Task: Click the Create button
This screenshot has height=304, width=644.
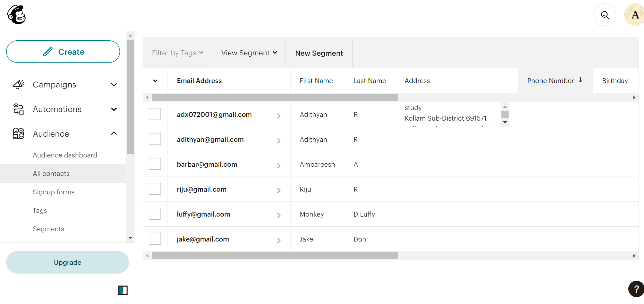Action: [x=63, y=52]
